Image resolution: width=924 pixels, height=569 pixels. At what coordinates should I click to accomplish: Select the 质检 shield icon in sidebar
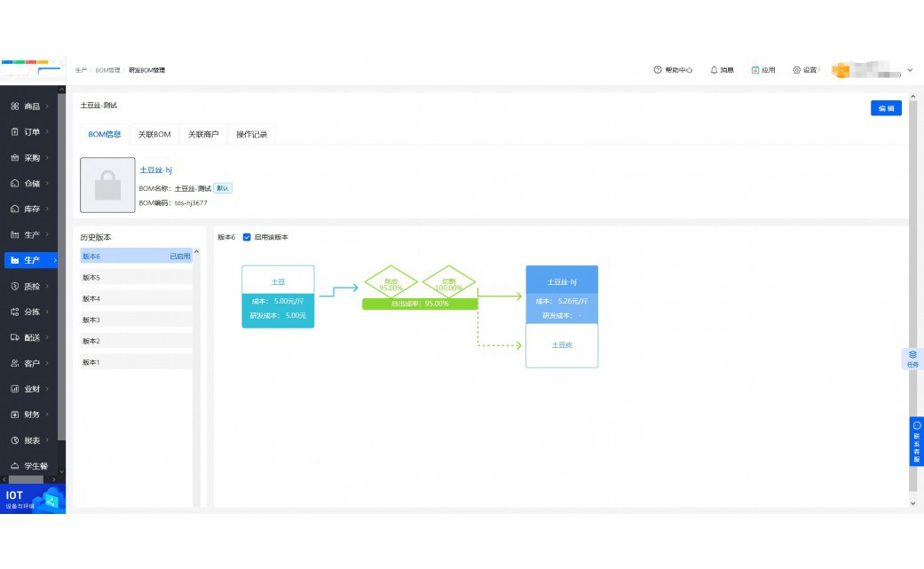[x=15, y=287]
